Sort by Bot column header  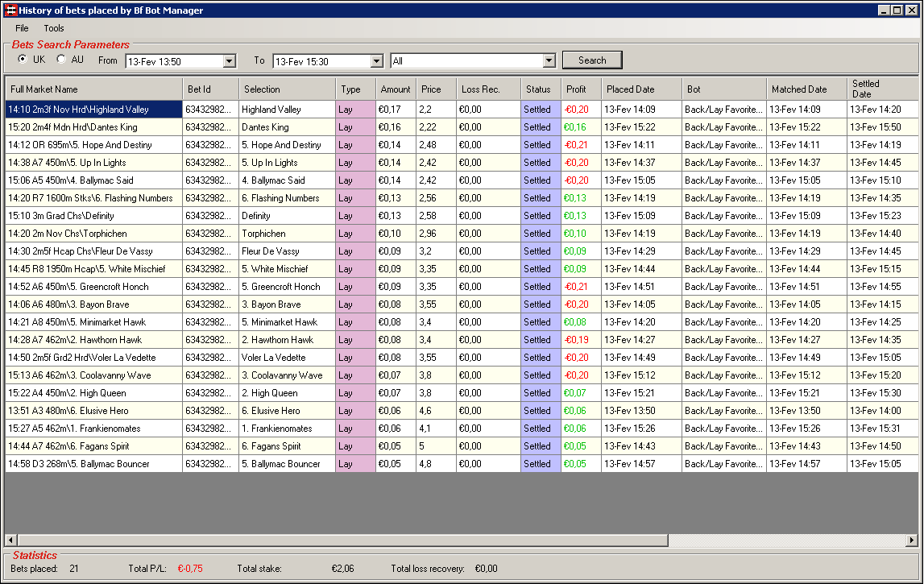pos(724,89)
